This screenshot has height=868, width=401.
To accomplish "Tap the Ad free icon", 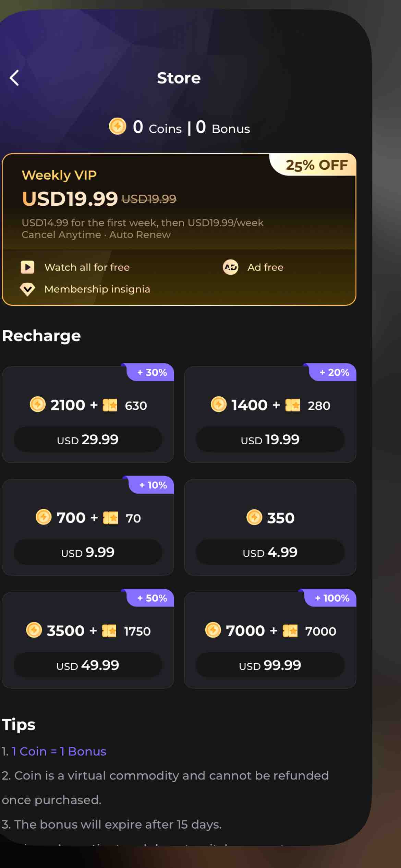I will pos(231,267).
